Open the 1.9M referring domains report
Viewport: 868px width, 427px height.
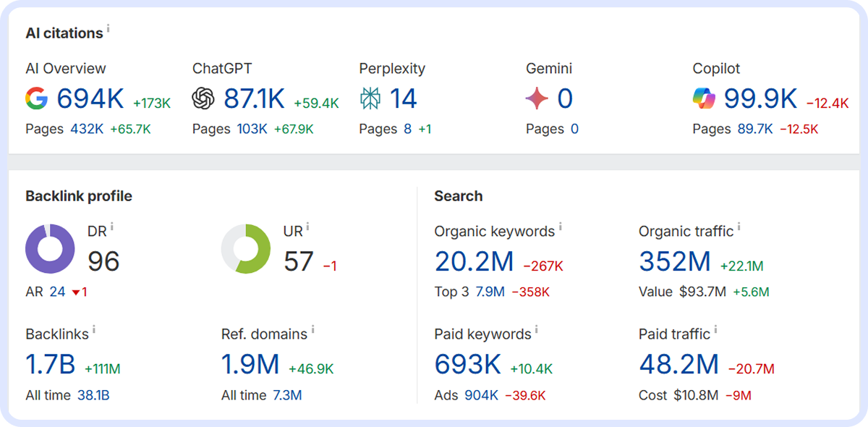(250, 364)
